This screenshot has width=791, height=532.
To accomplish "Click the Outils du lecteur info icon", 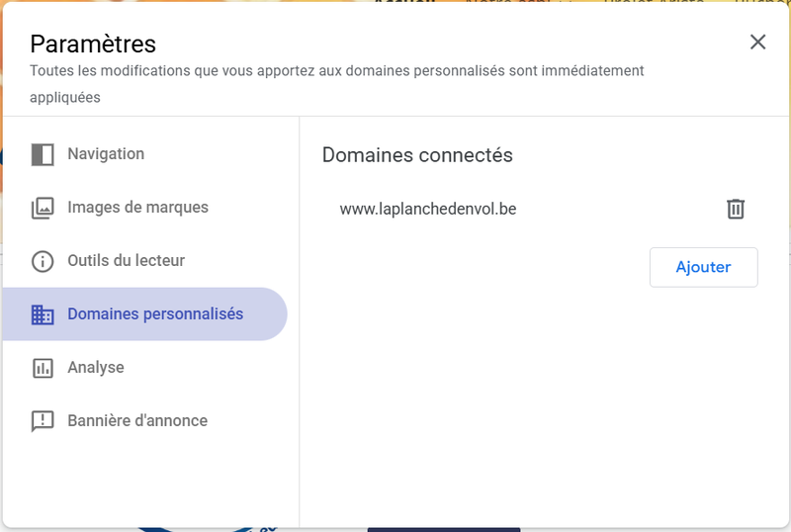I will tap(43, 261).
